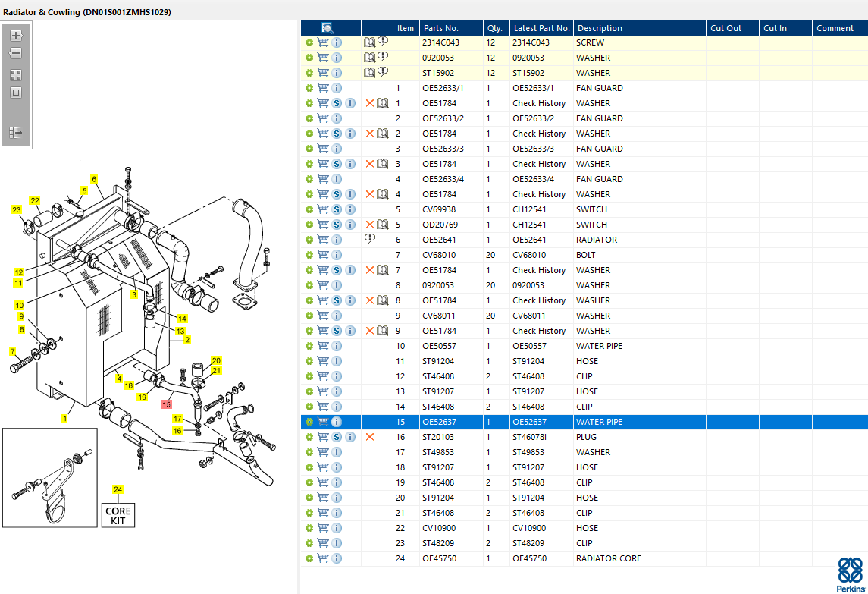Screen dimensions: 868x594
Task: Click the blue S supersession icon for CV69938
Action: (x=337, y=209)
